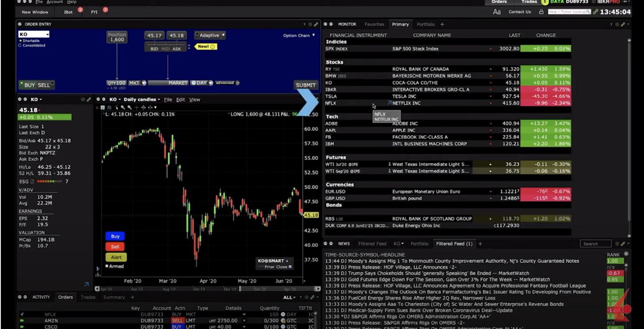Click the blue pop-out arrow in quote panel

pyautogui.click(x=86, y=284)
